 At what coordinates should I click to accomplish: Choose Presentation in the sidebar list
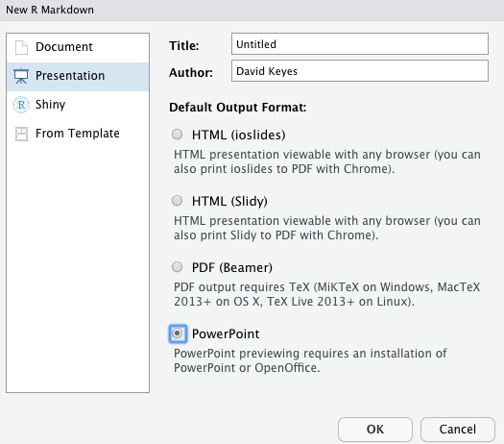(x=78, y=77)
